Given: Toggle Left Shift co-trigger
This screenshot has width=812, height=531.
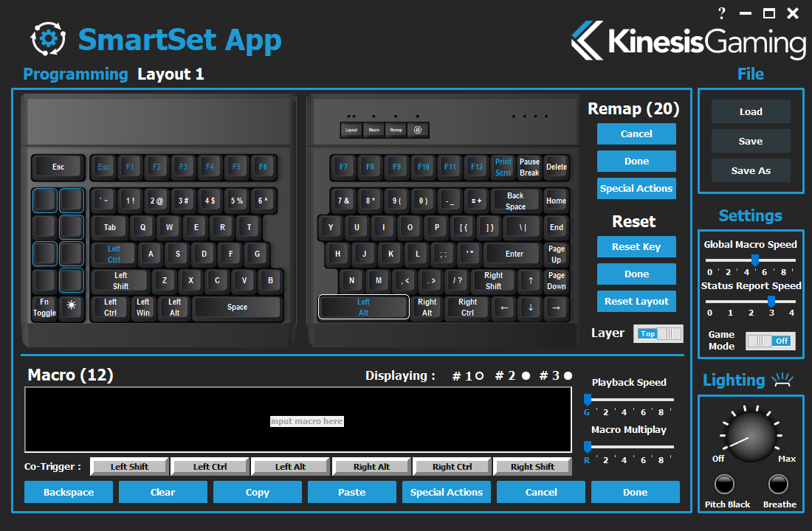Looking at the screenshot, I should coord(129,466).
